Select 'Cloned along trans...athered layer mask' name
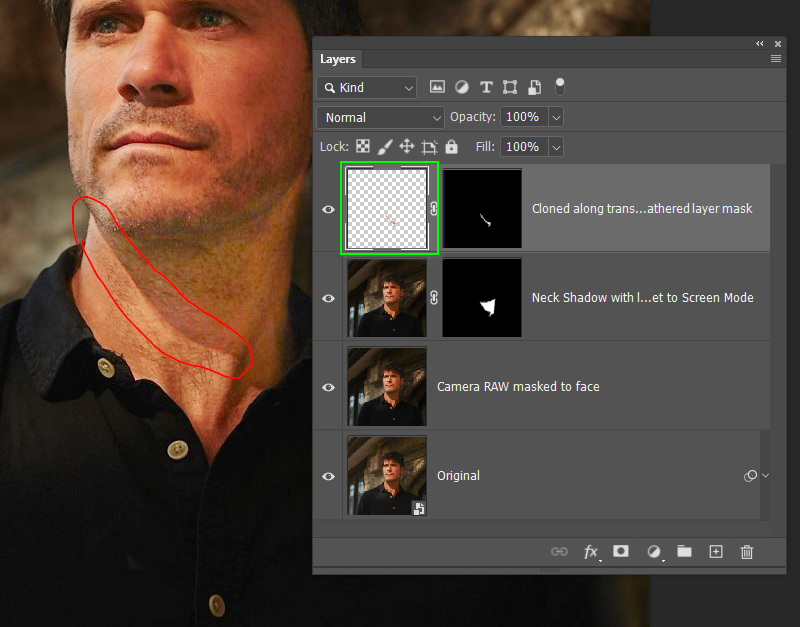Screen dimensions: 800x627 (x=642, y=209)
